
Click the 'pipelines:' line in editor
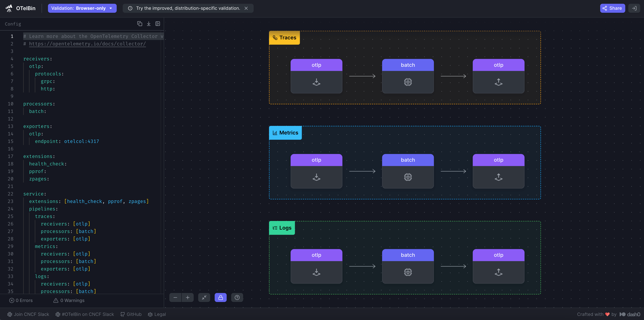43,209
